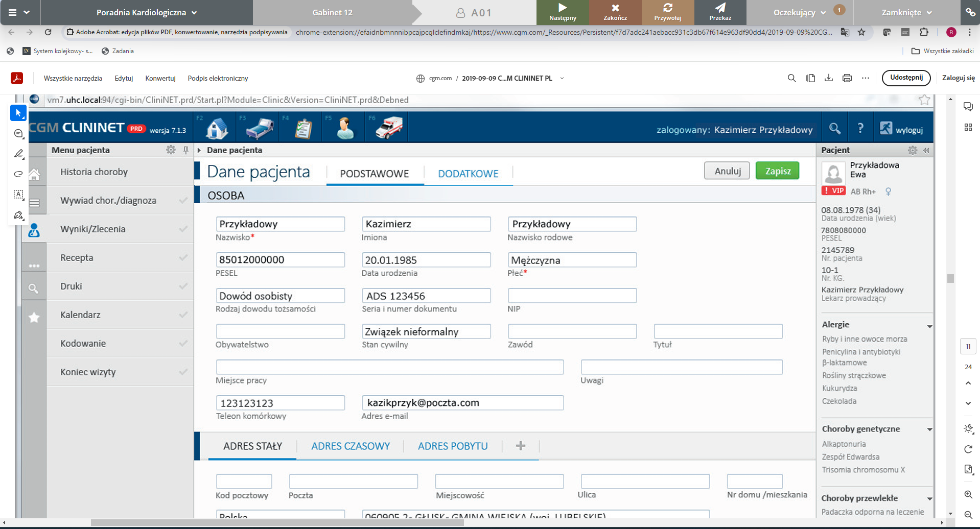Image resolution: width=980 pixels, height=529 pixels.
Task: Expand the Oczekujący queue dropdown
Action: click(x=800, y=12)
